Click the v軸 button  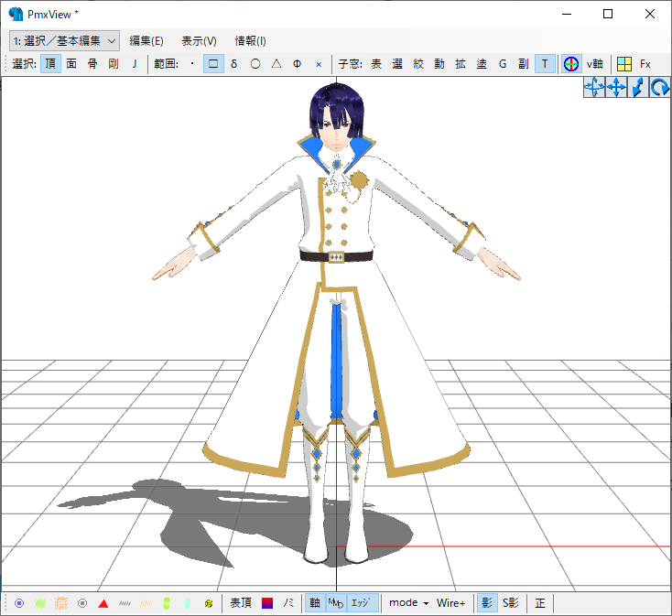595,64
